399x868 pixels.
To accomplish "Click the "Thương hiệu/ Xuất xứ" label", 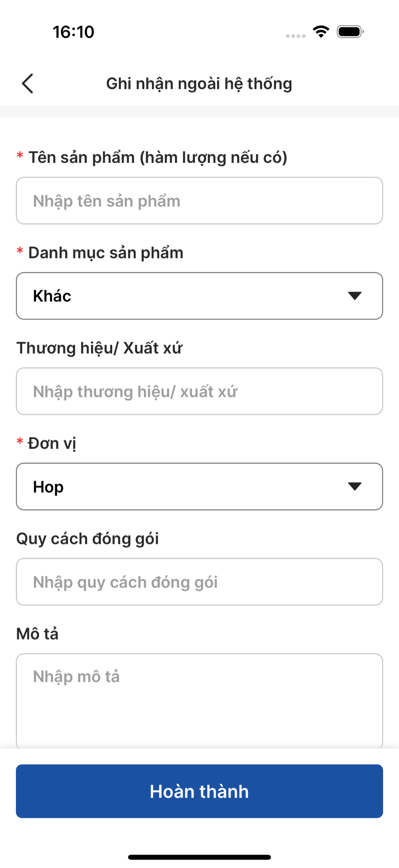I will pyautogui.click(x=99, y=348).
